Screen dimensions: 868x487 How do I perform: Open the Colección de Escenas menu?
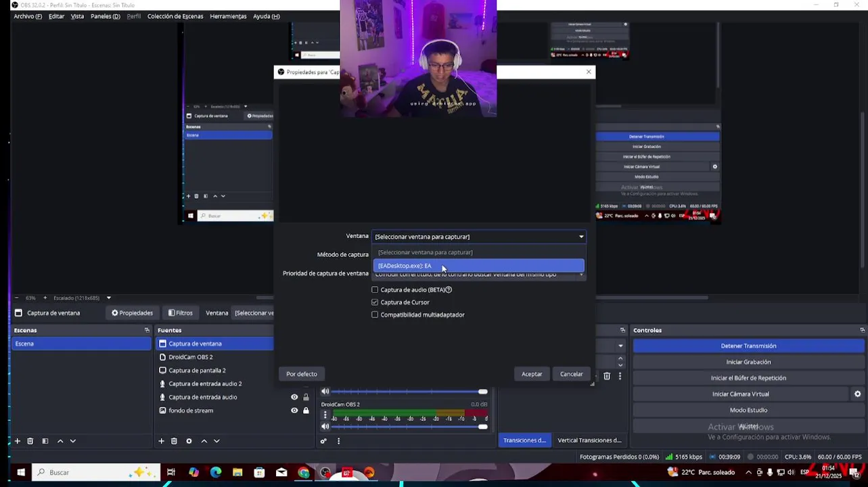[x=175, y=16]
